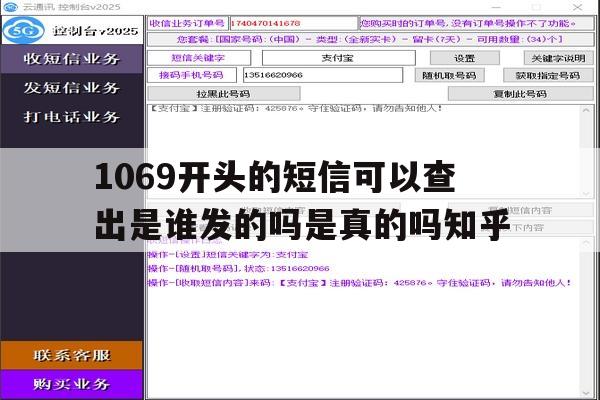Click scroll-down arrow of SMS content box

[586, 193]
